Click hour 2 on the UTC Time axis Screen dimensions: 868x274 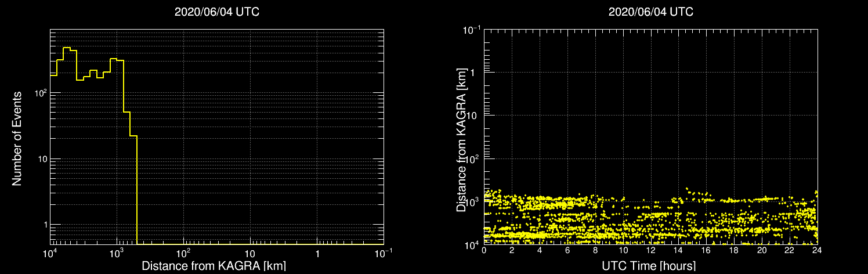[x=512, y=250]
